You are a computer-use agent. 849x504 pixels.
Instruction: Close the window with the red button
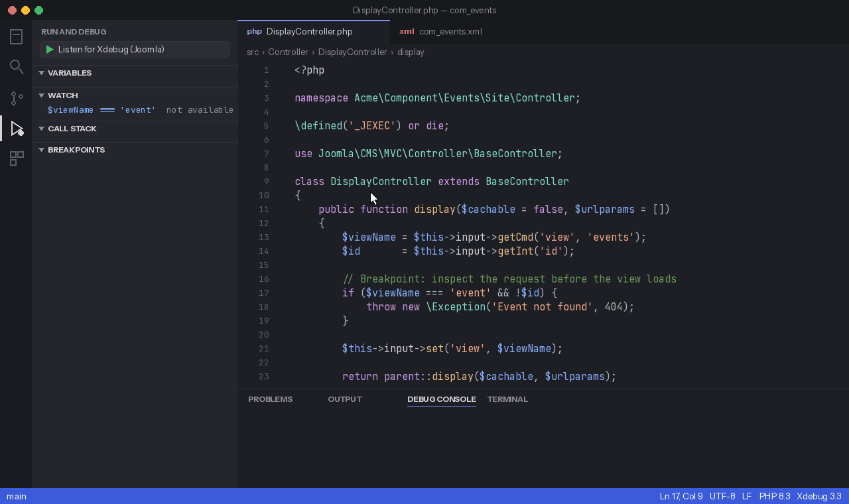tap(12, 10)
